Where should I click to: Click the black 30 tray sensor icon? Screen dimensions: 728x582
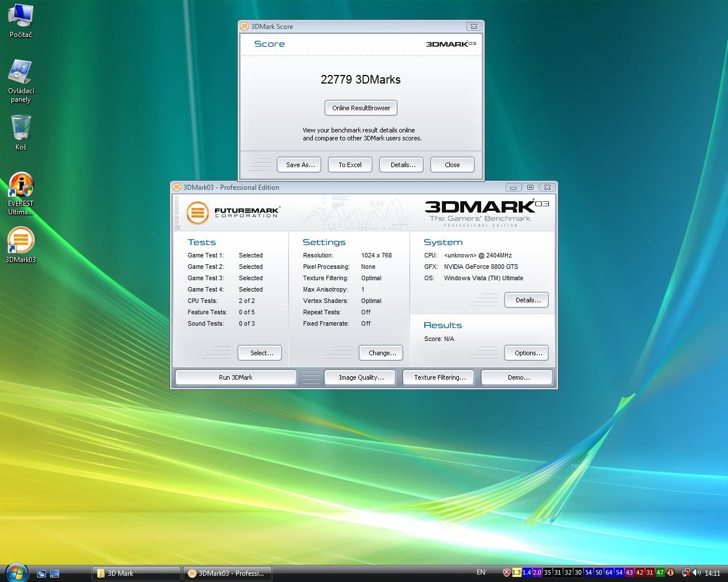tap(578, 572)
